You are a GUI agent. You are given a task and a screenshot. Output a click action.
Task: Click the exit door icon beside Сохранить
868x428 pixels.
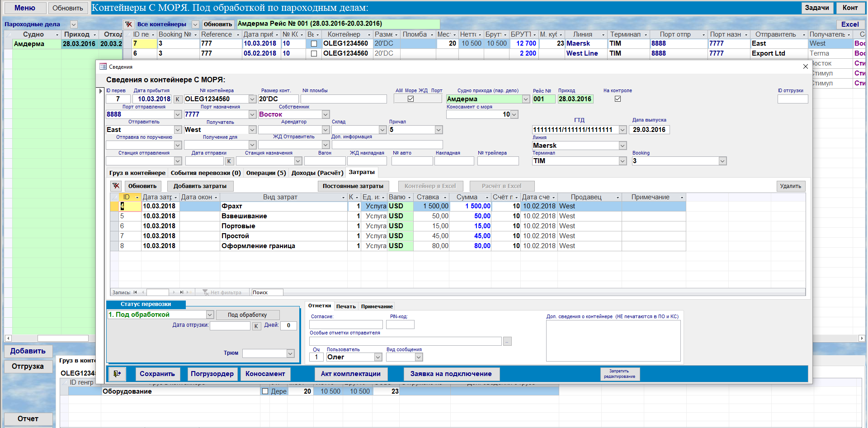117,374
